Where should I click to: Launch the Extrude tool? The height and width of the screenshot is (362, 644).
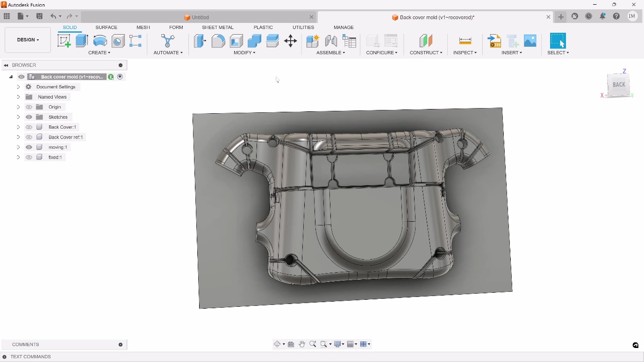pyautogui.click(x=82, y=41)
